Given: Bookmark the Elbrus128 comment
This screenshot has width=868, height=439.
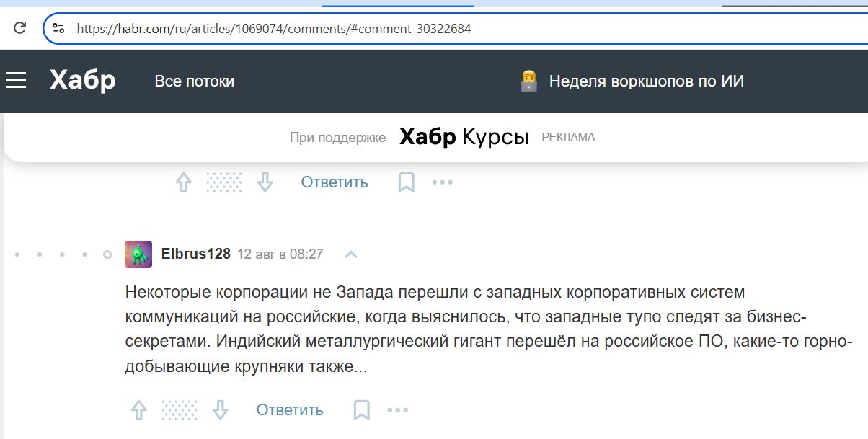Looking at the screenshot, I should point(362,410).
